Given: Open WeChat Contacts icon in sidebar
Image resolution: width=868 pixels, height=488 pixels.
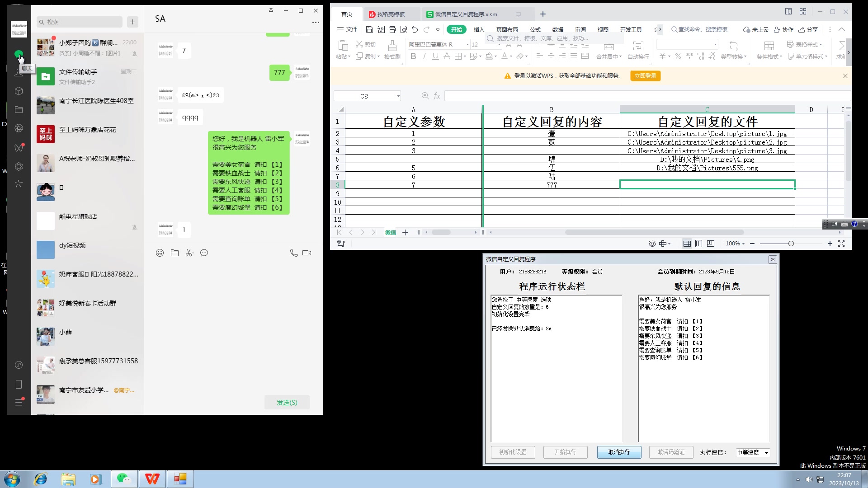Looking at the screenshot, I should (19, 72).
